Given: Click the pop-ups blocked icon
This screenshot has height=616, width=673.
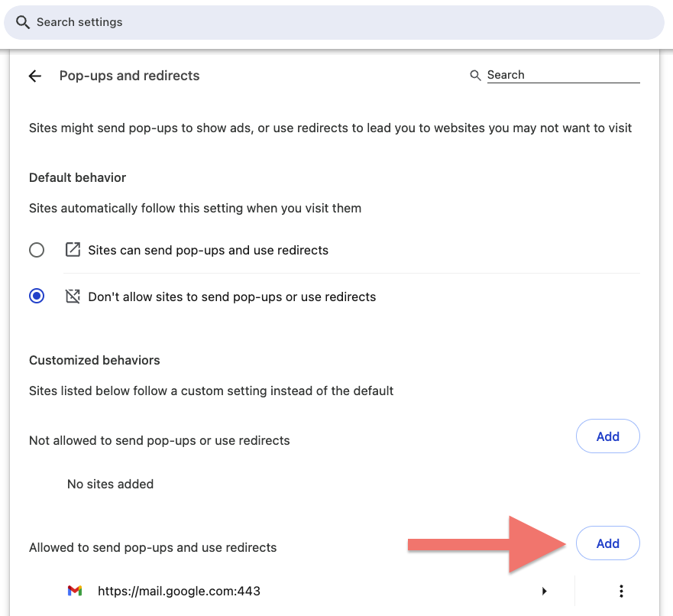Looking at the screenshot, I should 73,297.
